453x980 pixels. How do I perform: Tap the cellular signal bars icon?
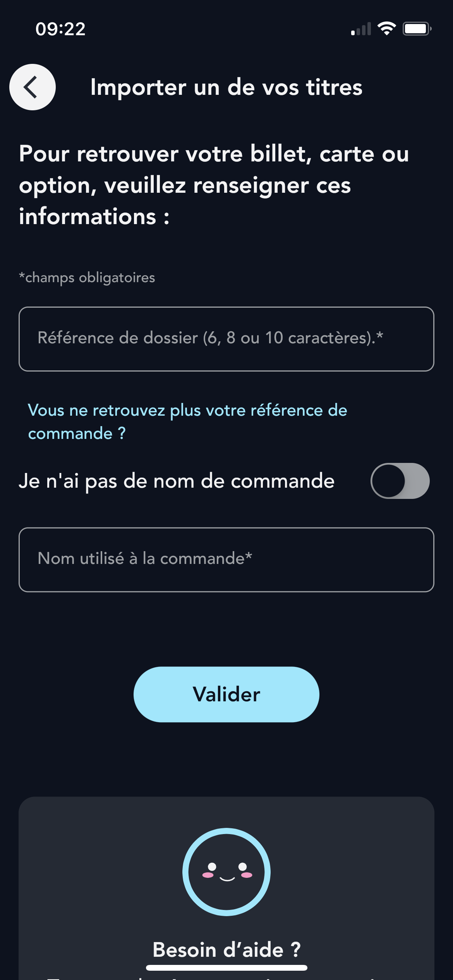tap(361, 29)
